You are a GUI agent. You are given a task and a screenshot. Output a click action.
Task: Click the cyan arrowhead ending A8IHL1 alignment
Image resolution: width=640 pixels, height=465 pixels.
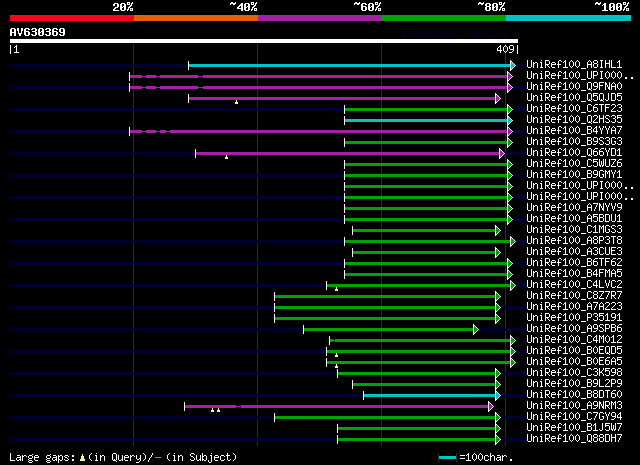(x=513, y=65)
